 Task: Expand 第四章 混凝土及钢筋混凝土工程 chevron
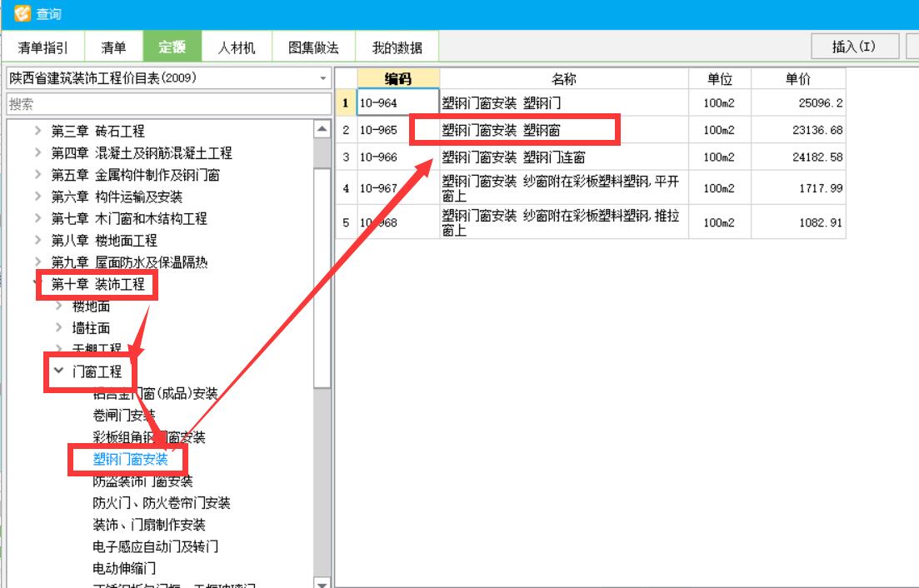(x=38, y=153)
